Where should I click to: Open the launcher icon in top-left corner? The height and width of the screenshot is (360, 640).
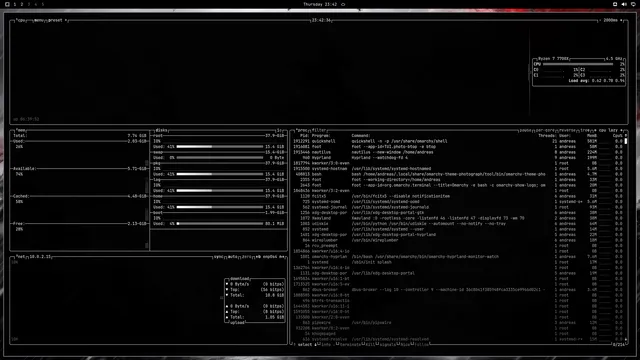click(7, 4)
